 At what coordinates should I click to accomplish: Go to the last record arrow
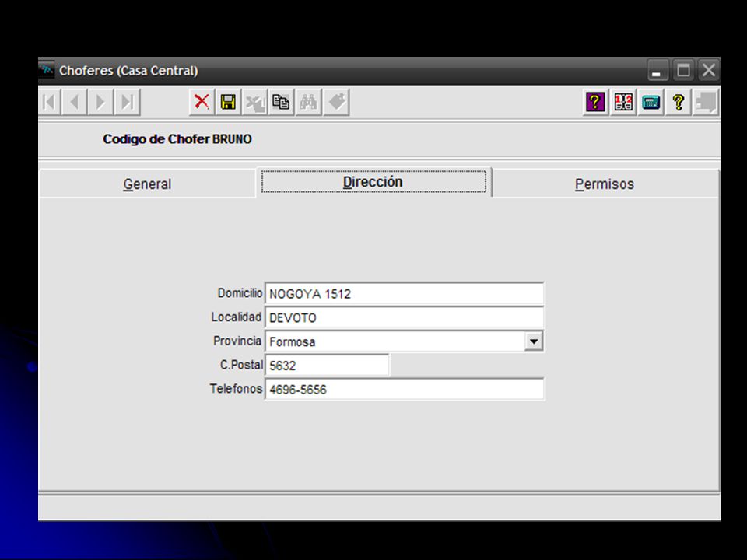pos(127,103)
